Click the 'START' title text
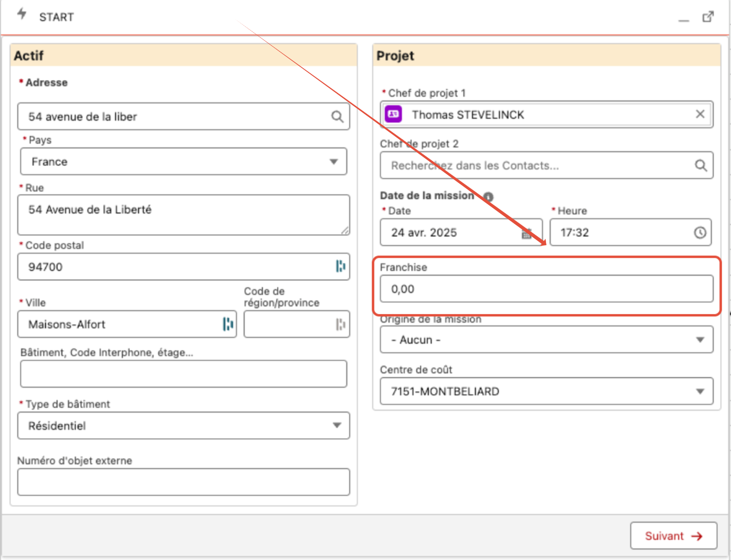The image size is (731, 560). [x=56, y=17]
